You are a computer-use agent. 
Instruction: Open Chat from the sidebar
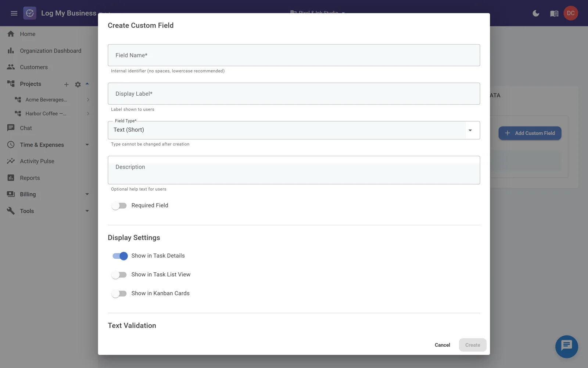pyautogui.click(x=26, y=128)
